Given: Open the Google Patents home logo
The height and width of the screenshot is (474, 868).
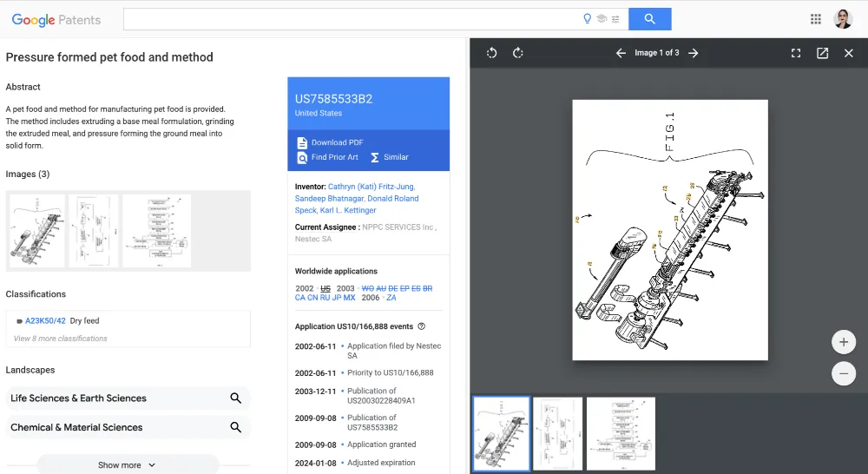Looking at the screenshot, I should (x=56, y=20).
